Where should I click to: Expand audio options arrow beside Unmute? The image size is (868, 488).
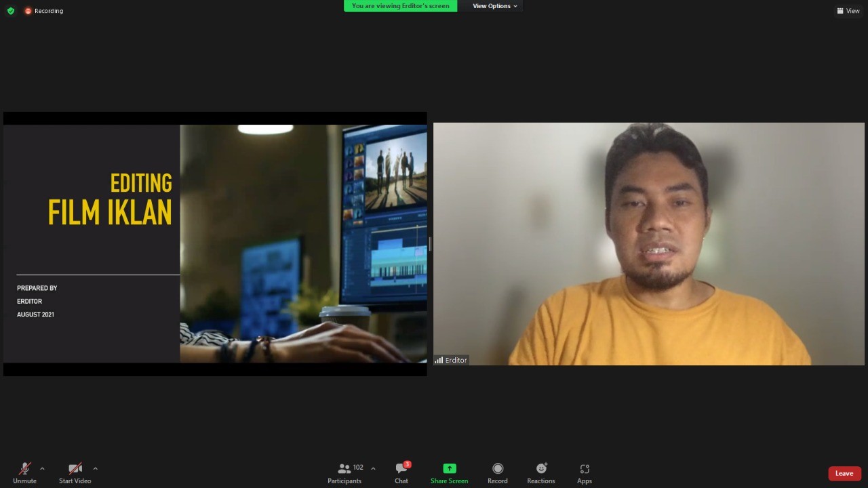(42, 468)
